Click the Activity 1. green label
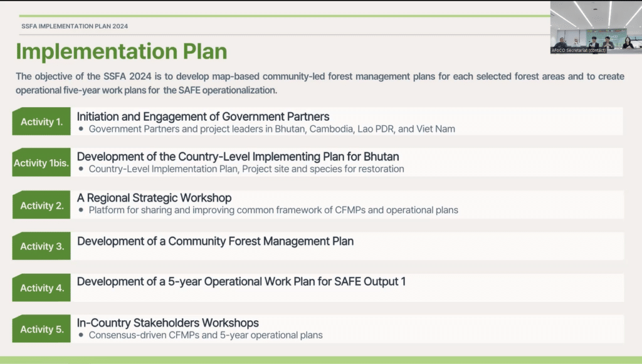The width and height of the screenshot is (642, 364). point(41,122)
